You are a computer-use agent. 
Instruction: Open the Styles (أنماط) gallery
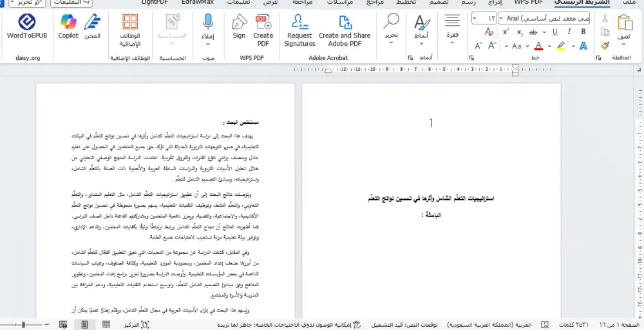tap(421, 30)
